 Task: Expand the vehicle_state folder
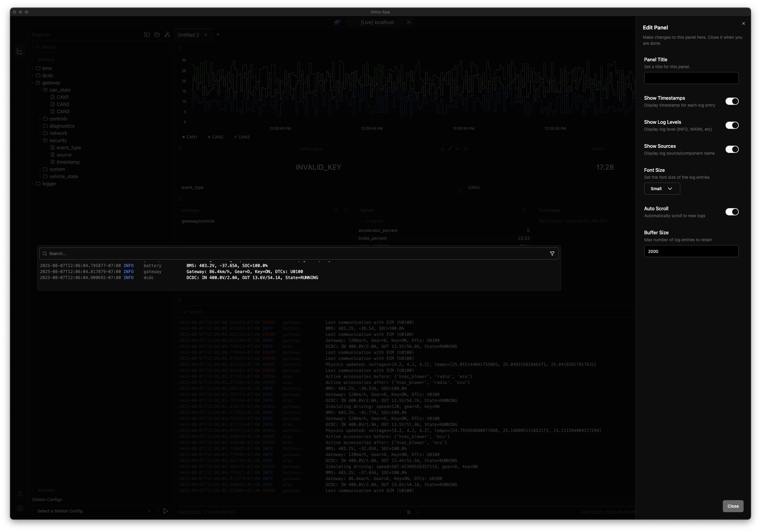(40, 177)
